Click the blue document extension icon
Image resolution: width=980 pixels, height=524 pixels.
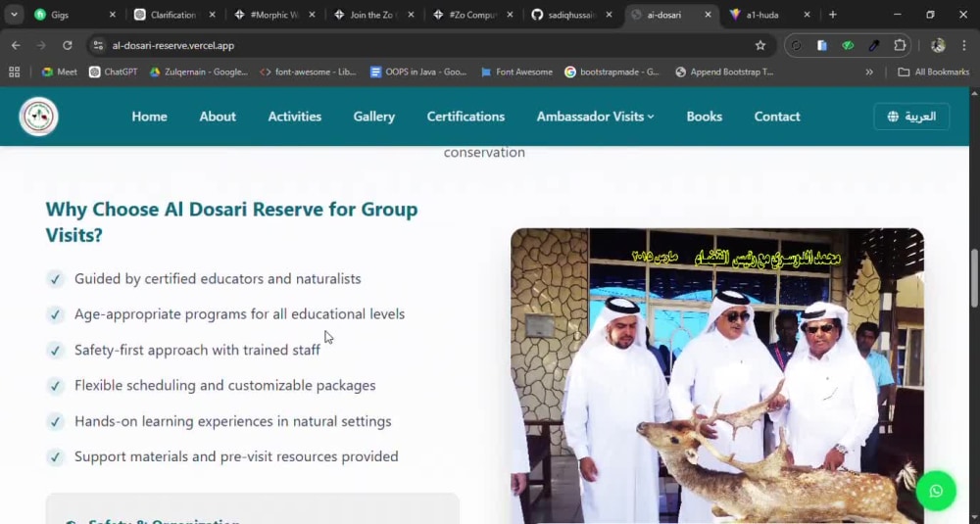click(822, 46)
